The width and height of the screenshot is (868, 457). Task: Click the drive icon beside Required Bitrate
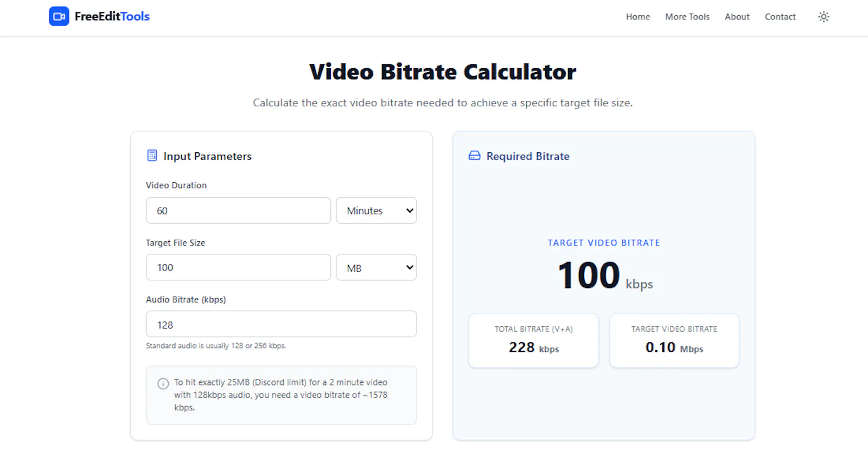475,156
